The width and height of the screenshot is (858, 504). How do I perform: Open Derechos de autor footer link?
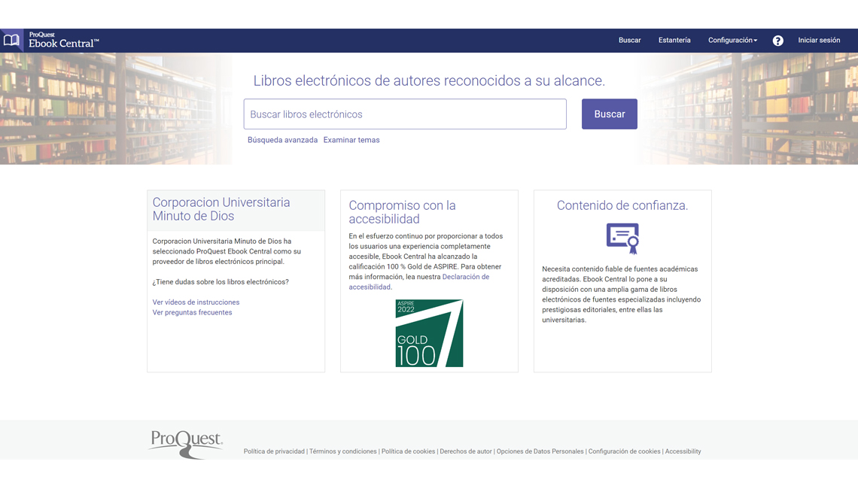[466, 451]
